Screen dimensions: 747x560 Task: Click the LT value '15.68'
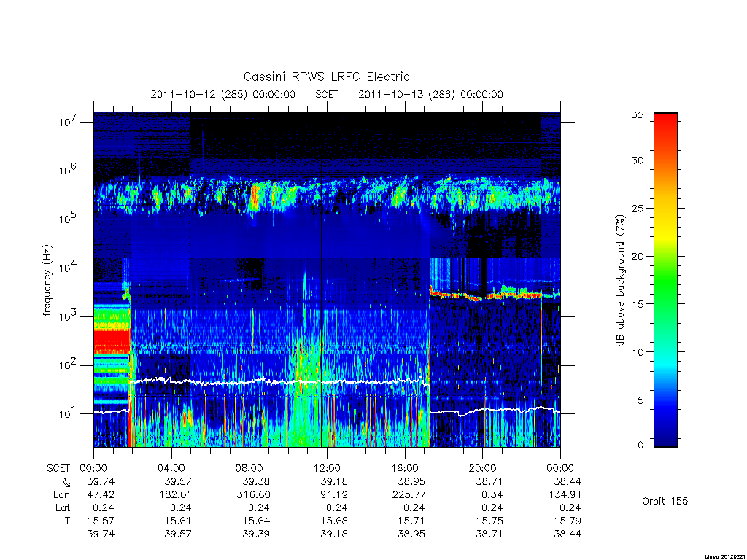tap(334, 521)
